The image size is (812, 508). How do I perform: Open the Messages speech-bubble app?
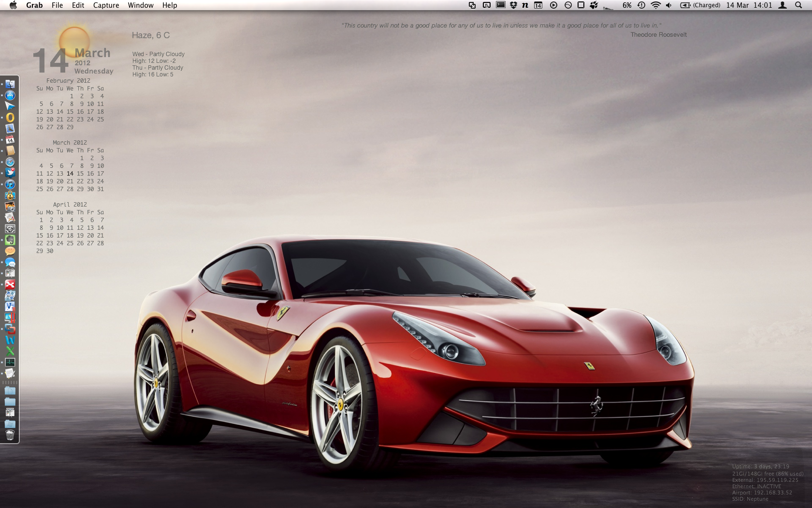10,263
